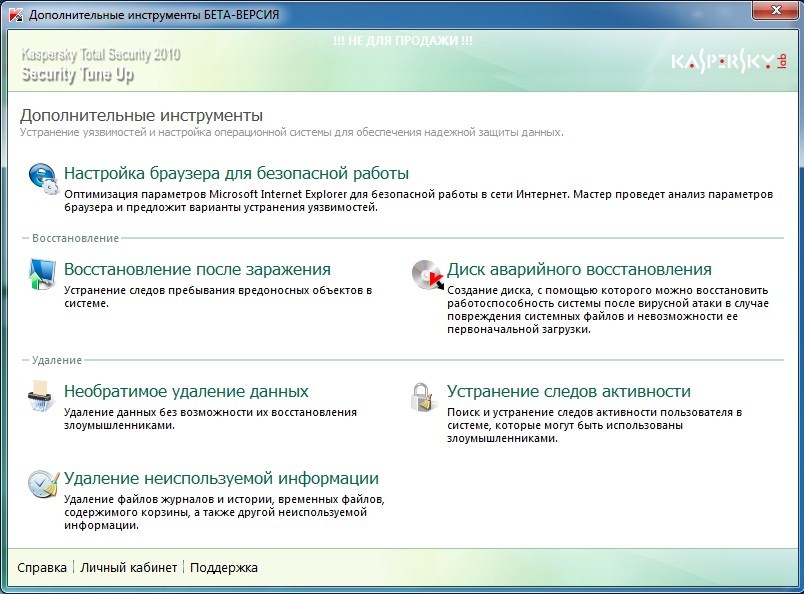Open Диск аварийного восстановления

[x=579, y=269]
